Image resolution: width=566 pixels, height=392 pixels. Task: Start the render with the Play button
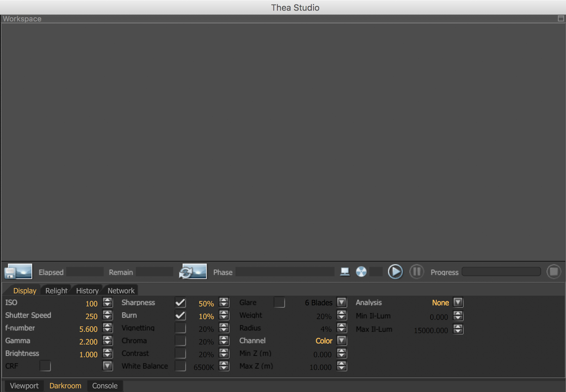(x=395, y=271)
